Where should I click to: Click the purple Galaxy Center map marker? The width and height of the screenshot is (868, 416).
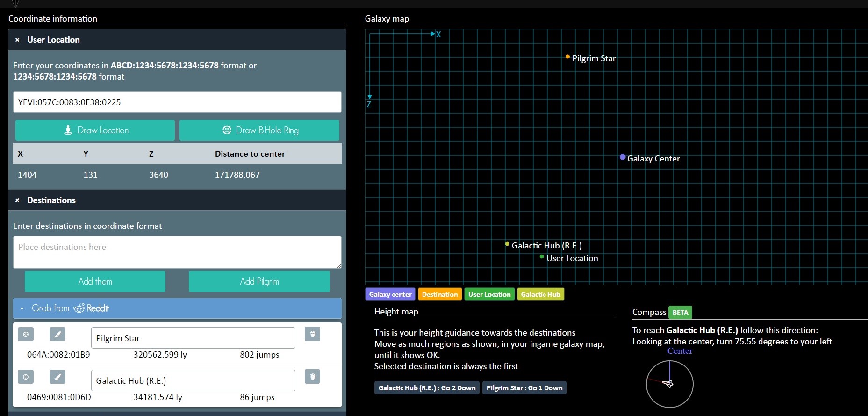click(x=623, y=157)
